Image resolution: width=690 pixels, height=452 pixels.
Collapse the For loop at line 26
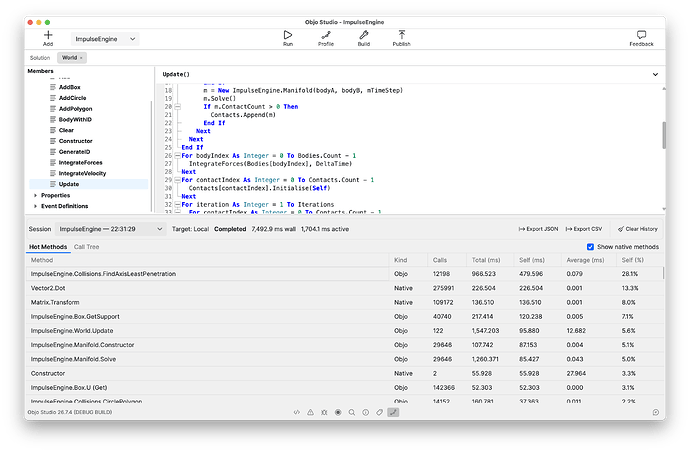(x=177, y=156)
